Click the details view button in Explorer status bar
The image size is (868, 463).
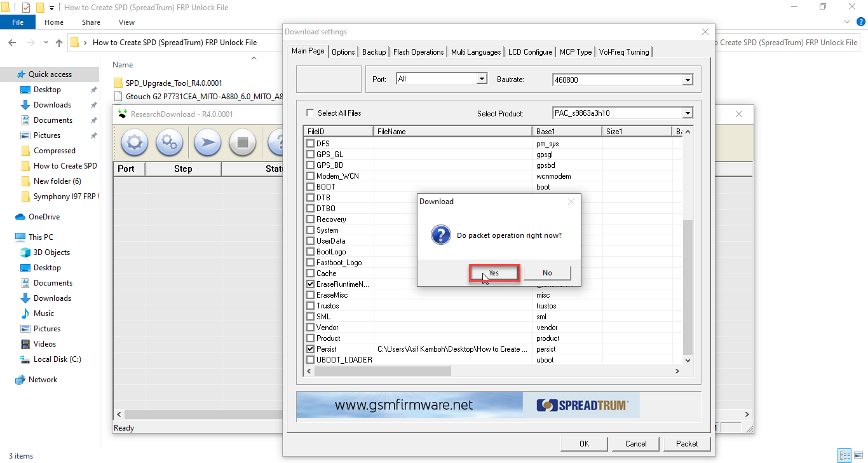844,455
